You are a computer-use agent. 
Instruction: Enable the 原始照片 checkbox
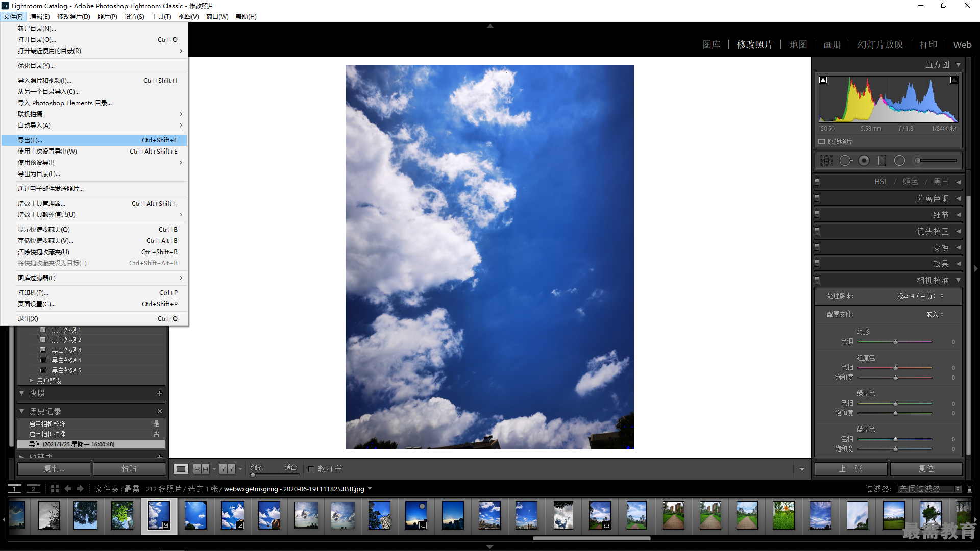click(x=822, y=142)
